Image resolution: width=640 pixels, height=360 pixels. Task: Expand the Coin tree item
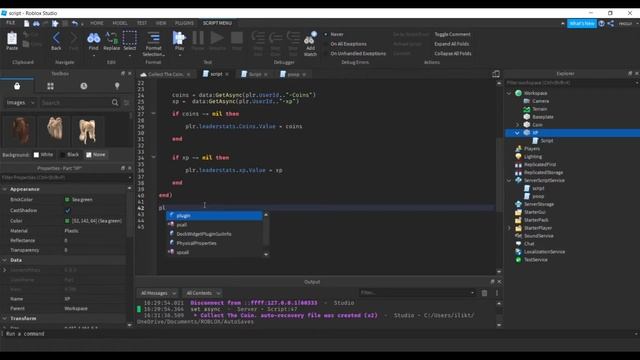(x=518, y=125)
